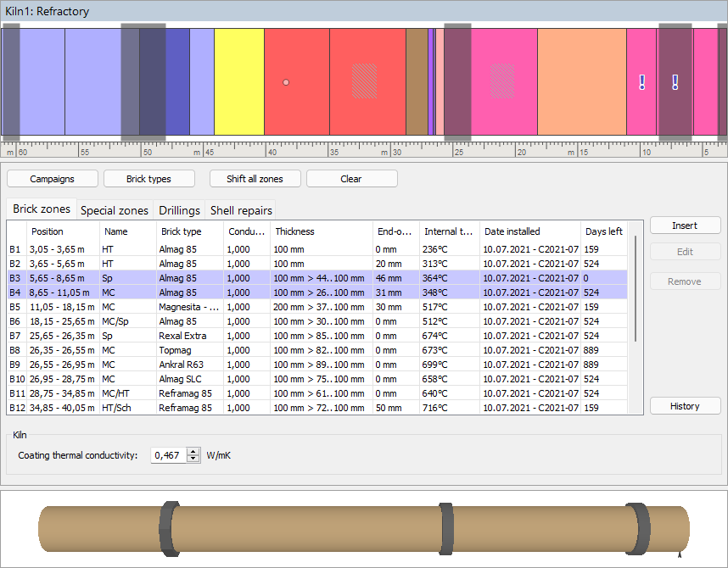The height and width of the screenshot is (568, 728).
Task: Select the hatched special zone in the pink section
Action: pos(502,81)
